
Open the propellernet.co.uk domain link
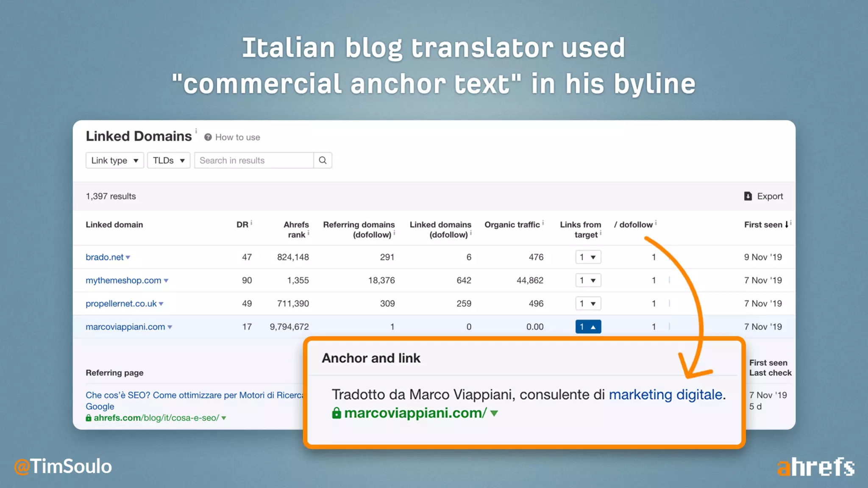point(121,303)
